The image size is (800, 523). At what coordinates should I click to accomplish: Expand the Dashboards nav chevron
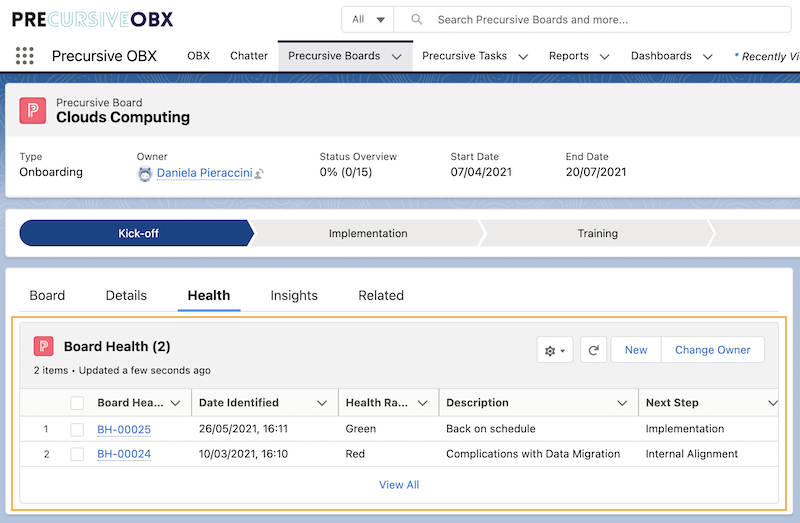click(708, 57)
